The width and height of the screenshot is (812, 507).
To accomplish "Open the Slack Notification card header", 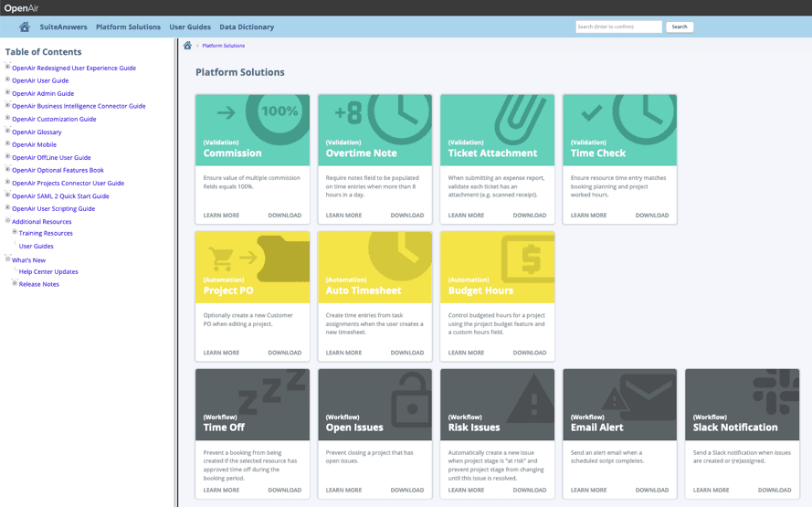I will [x=742, y=405].
